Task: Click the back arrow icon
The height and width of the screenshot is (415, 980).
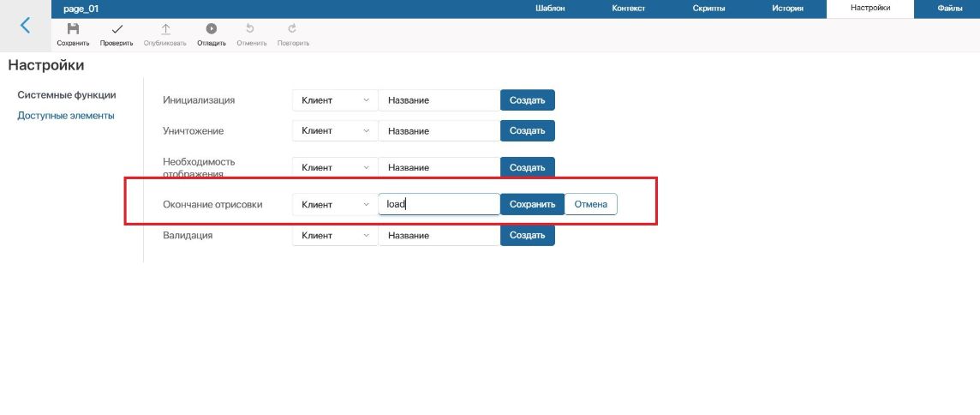Action: [x=25, y=26]
